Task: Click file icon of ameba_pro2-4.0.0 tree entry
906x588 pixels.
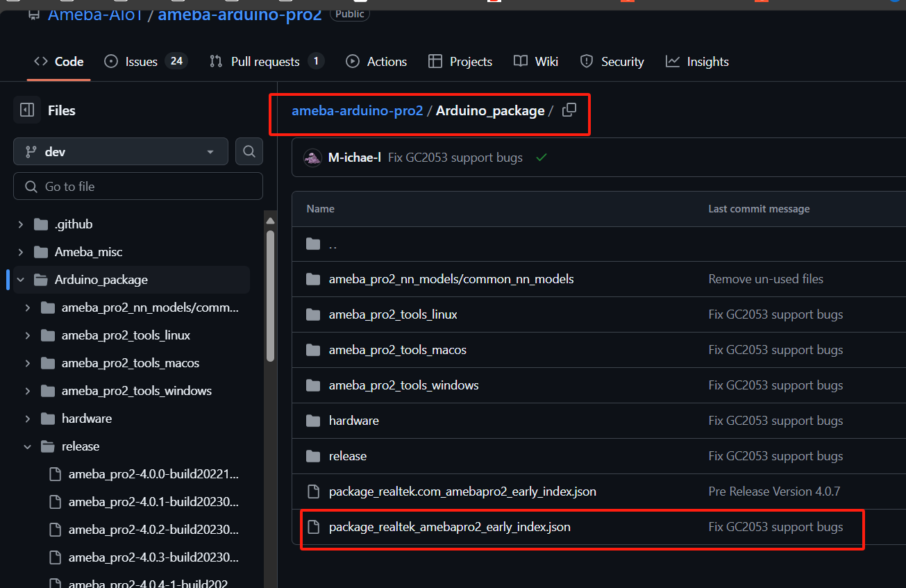Action: 55,474
